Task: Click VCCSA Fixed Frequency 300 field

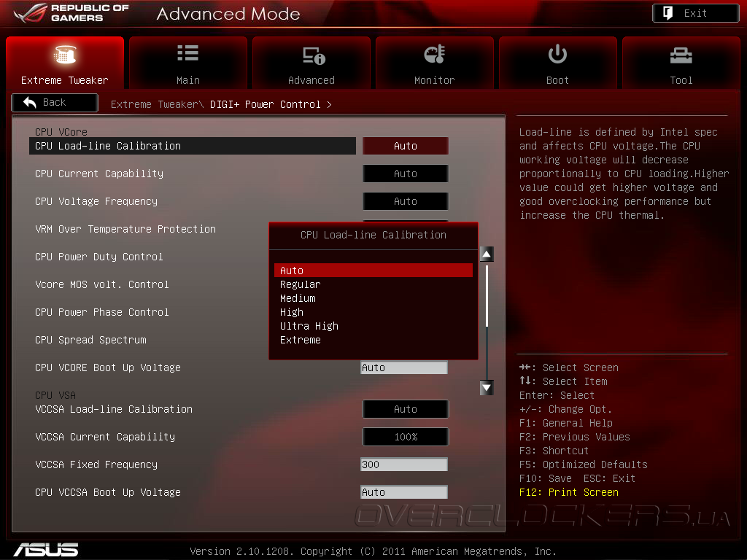Action: coord(404,464)
